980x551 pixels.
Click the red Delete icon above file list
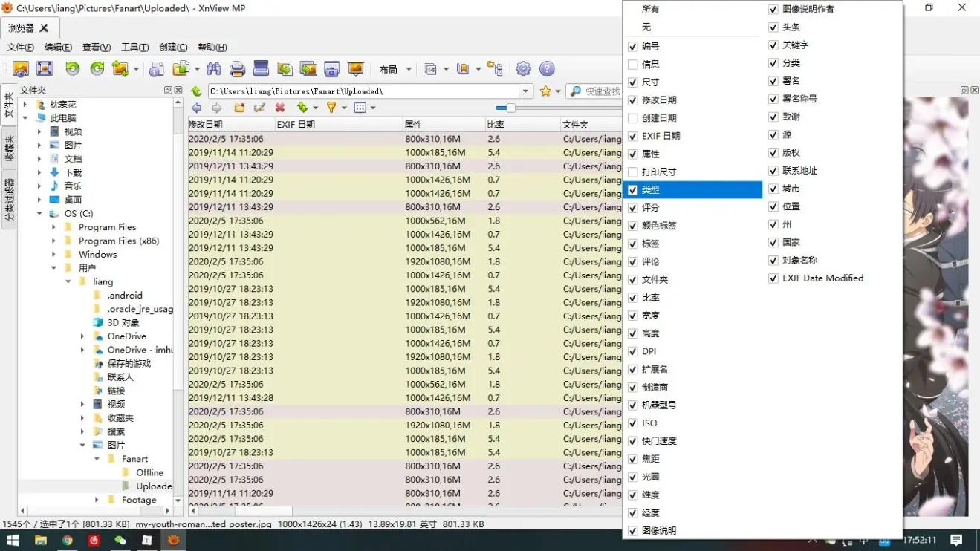point(279,107)
